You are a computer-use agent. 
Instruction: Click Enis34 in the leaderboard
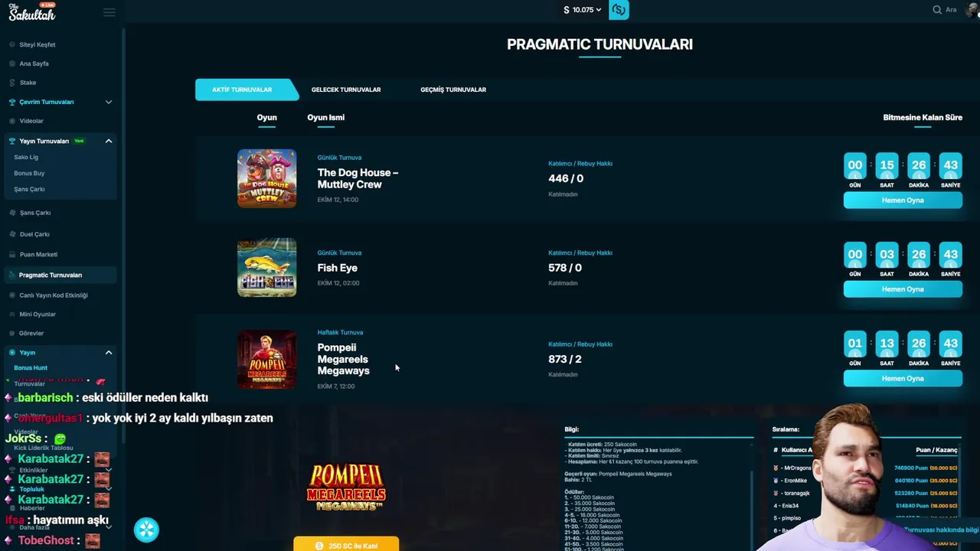791,506
